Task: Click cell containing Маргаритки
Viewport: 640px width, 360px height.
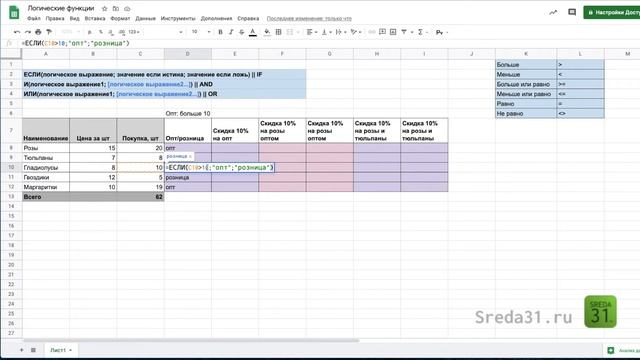Action: click(46, 187)
